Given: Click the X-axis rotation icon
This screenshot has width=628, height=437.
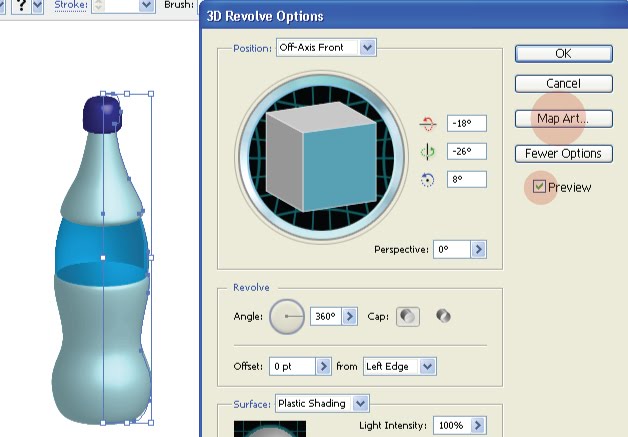Looking at the screenshot, I should click(428, 124).
